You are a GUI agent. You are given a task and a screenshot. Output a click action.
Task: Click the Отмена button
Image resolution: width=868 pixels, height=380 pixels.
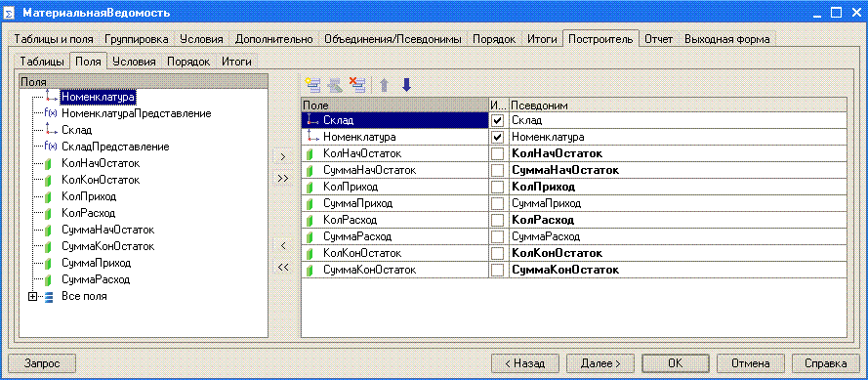[x=751, y=363]
